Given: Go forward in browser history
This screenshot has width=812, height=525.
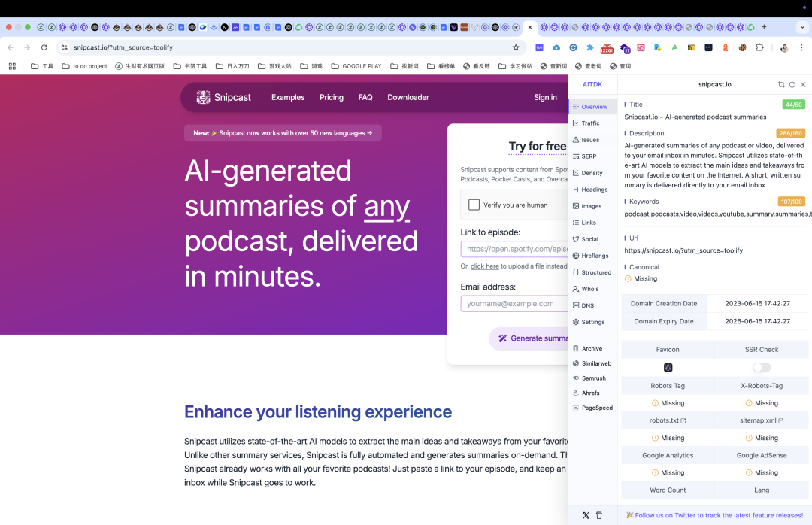Looking at the screenshot, I should (x=28, y=47).
